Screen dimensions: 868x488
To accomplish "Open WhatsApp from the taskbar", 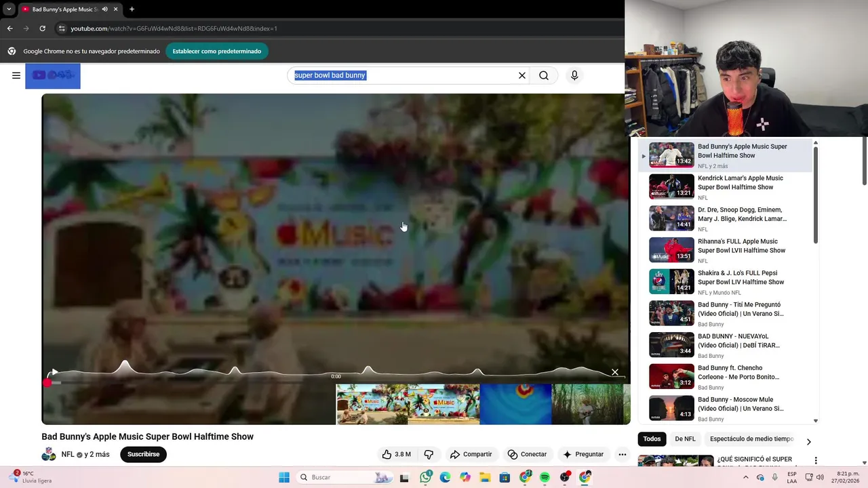I will 425,477.
